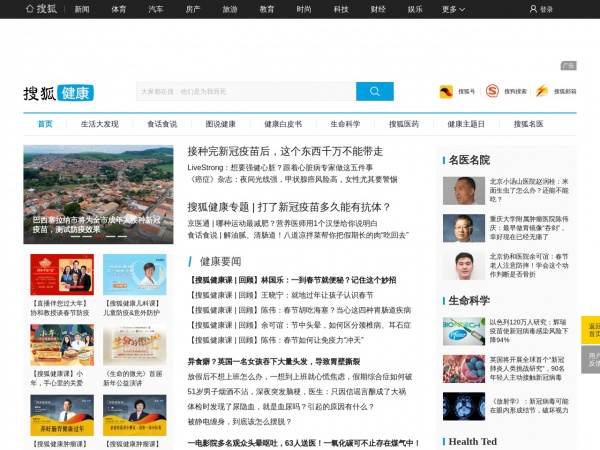Open the Sohu mail lightning icon
Screen dimensions: 600x450
(x=541, y=91)
